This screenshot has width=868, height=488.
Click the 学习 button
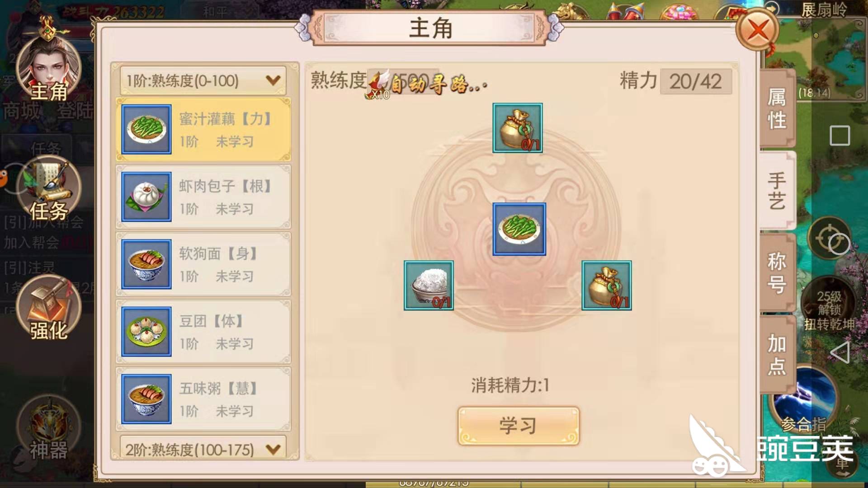click(x=518, y=426)
